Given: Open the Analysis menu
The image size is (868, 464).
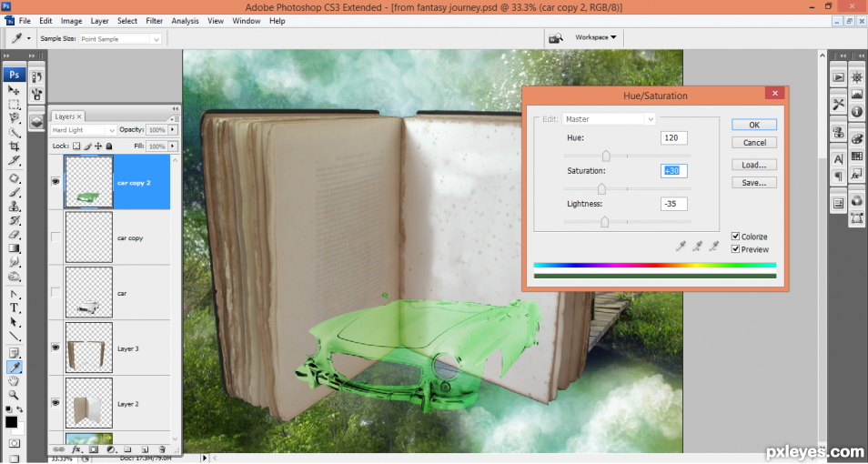Looking at the screenshot, I should click(x=185, y=21).
